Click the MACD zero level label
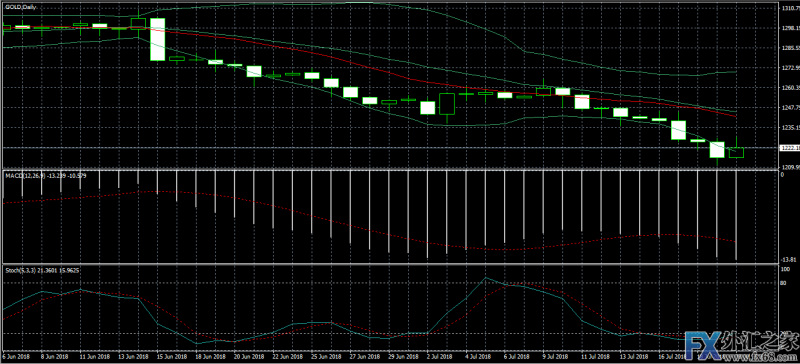This screenshot has height=364, width=800. [783, 175]
